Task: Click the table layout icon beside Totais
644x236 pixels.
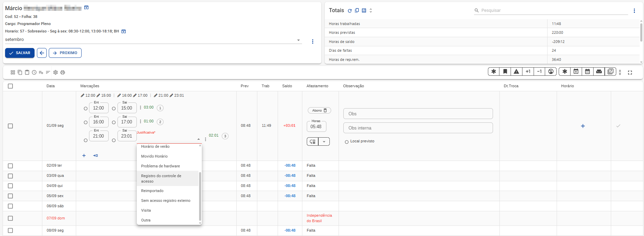Action: (364, 10)
